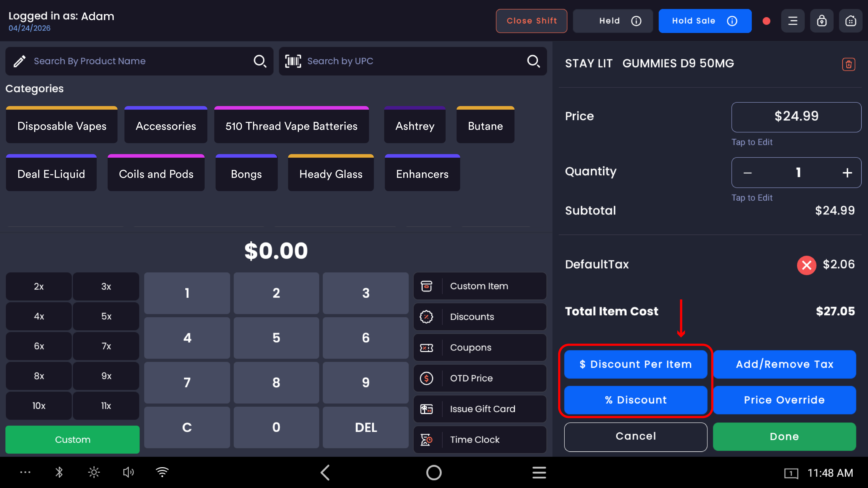Tap the Android home circle button
The image size is (868, 488).
pyautogui.click(x=434, y=473)
